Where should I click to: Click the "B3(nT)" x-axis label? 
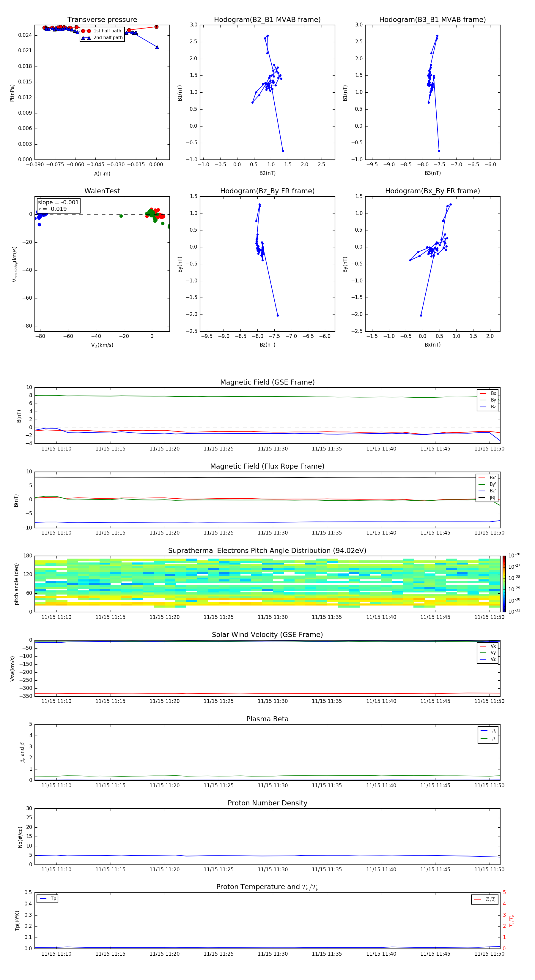432,173
